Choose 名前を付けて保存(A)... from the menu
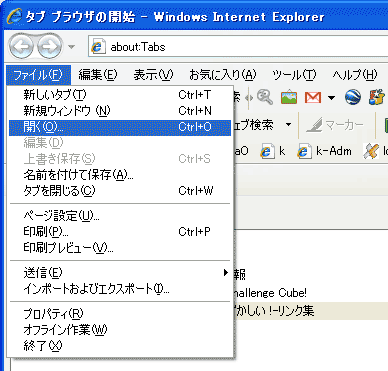388x371 pixels. 120,175
